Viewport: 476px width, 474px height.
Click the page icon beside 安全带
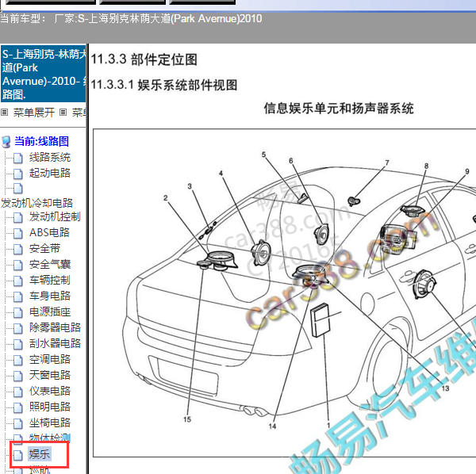[x=18, y=249]
